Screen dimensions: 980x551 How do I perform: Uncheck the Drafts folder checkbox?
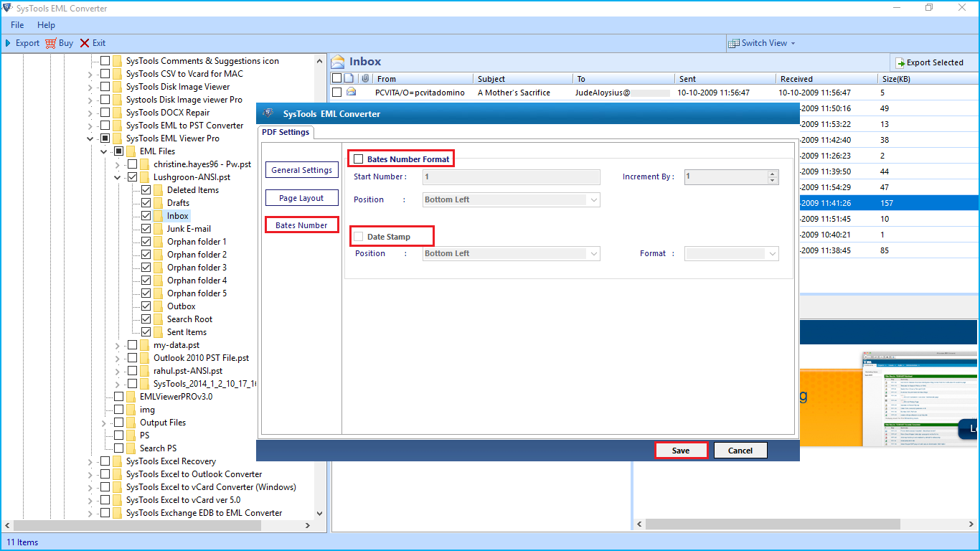146,203
